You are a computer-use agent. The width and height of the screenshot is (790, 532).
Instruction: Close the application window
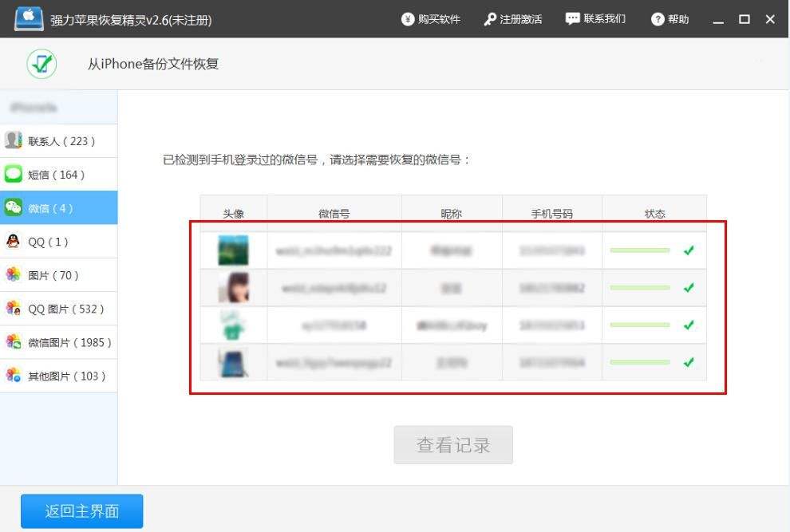coord(770,19)
